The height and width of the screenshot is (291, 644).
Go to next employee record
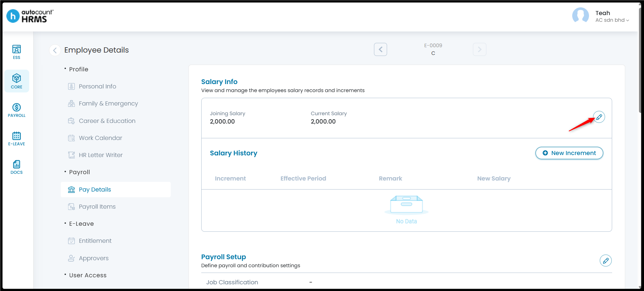(479, 49)
